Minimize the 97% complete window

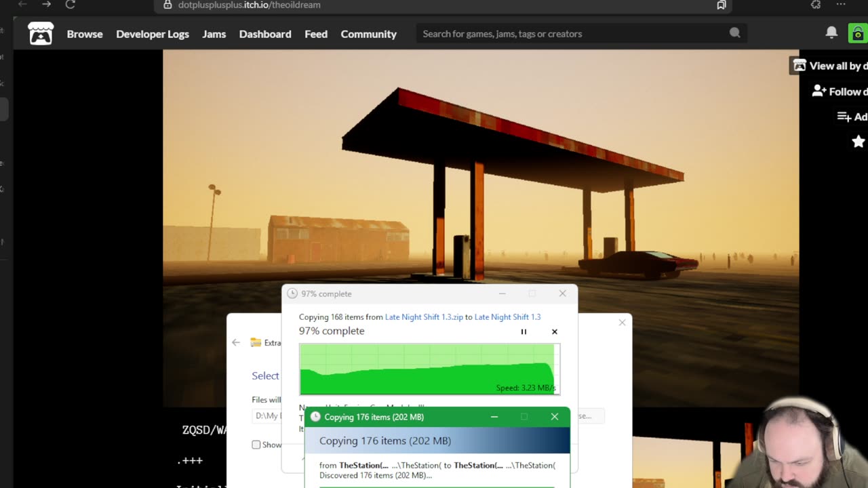tap(502, 293)
